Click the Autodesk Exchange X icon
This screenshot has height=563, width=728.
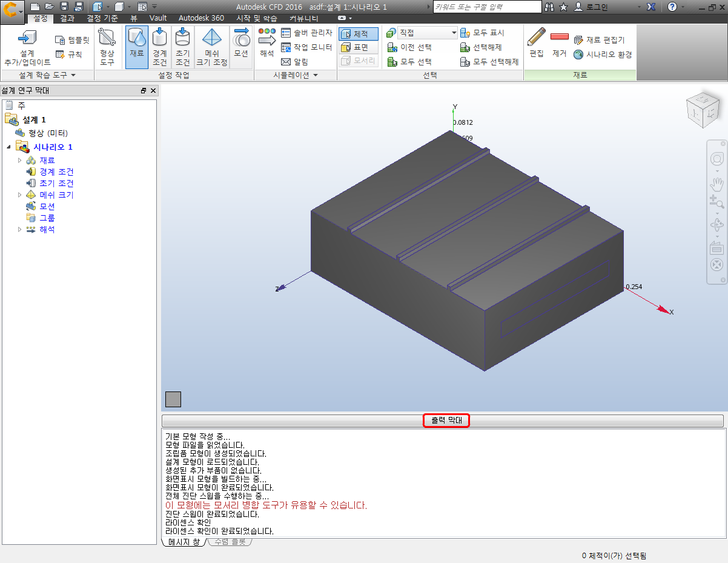coord(651,7)
